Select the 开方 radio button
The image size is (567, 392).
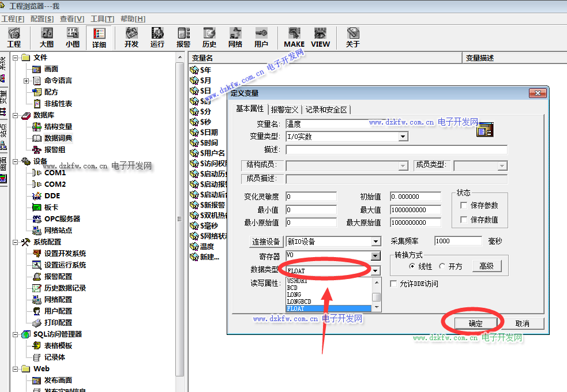click(442, 266)
